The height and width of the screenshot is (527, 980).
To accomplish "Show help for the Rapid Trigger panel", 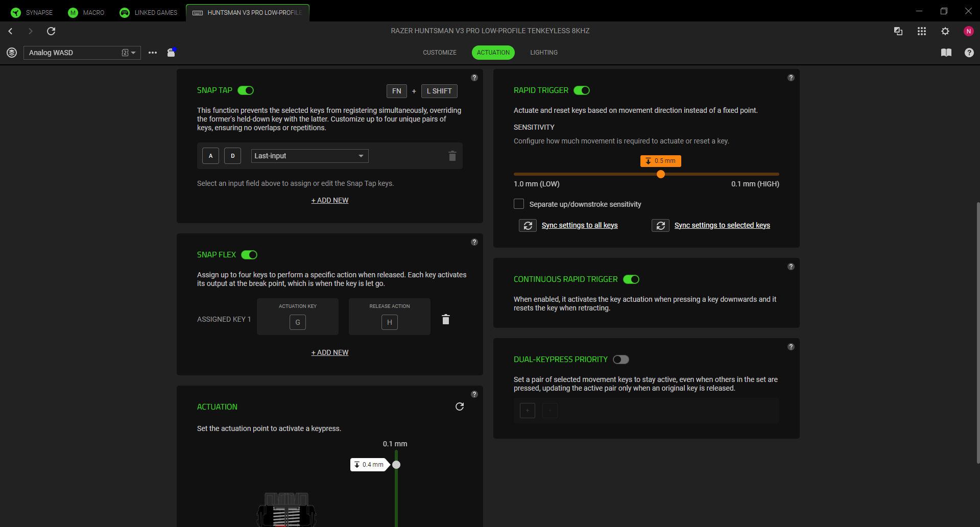I will 791,78.
